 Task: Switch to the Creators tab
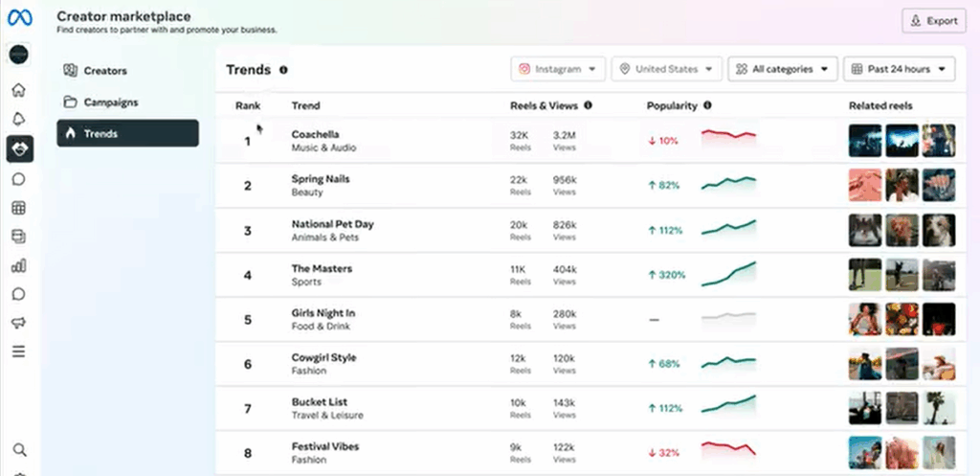[105, 71]
